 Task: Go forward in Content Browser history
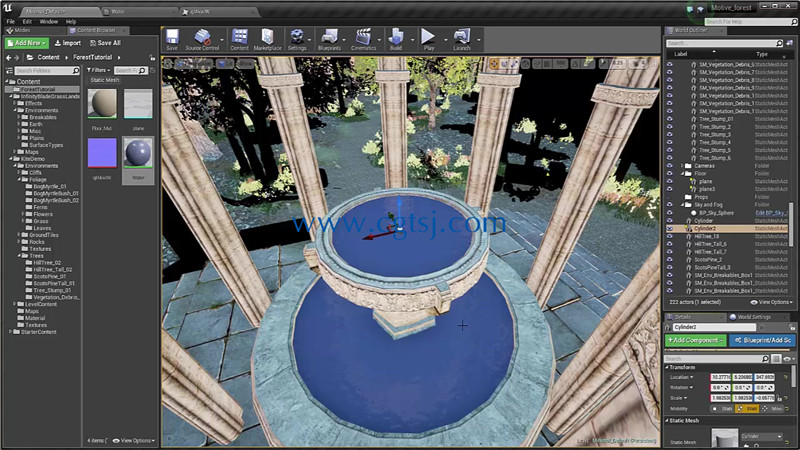coord(17,58)
